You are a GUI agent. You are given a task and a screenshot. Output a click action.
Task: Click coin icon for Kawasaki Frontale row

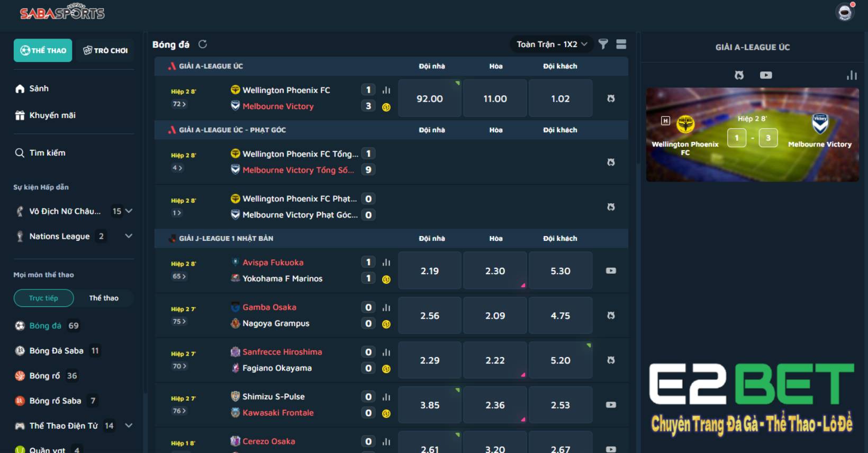point(386,414)
